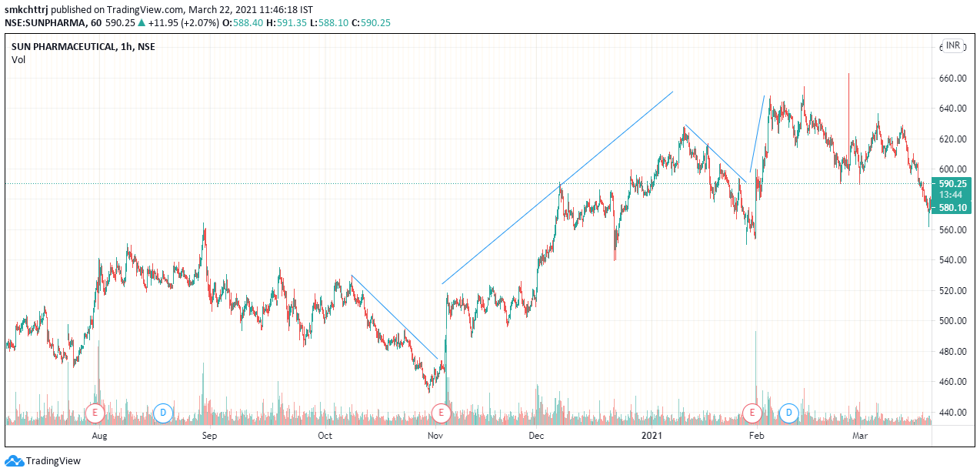
Task: Click the 2021 label on time axis
Action: click(652, 437)
